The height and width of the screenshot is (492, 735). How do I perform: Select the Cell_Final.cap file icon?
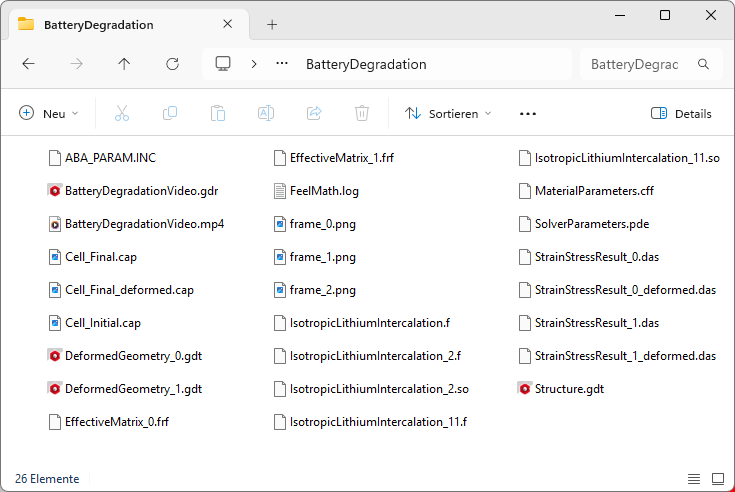click(x=55, y=257)
